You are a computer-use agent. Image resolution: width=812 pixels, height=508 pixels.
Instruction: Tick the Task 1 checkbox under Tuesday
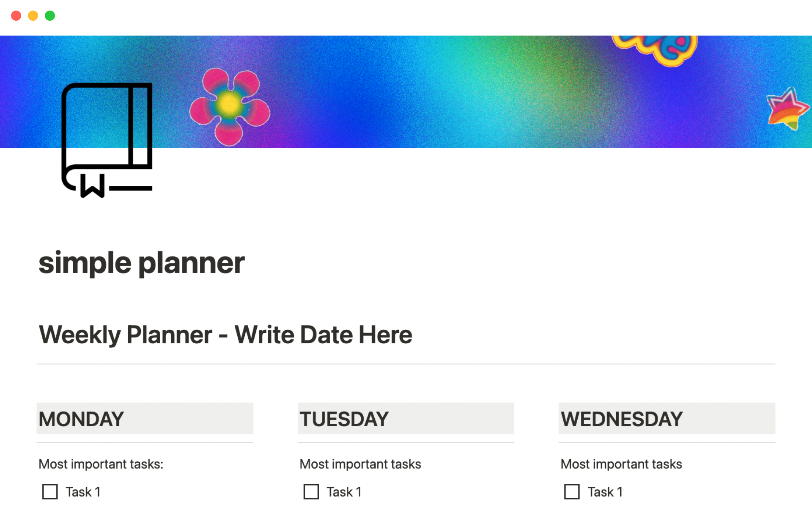pyautogui.click(x=311, y=491)
